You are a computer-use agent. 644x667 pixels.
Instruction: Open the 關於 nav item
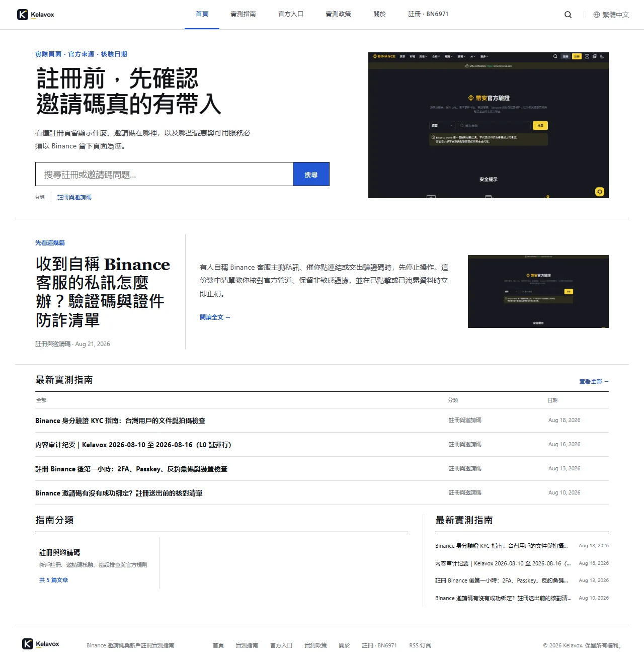[x=379, y=14]
